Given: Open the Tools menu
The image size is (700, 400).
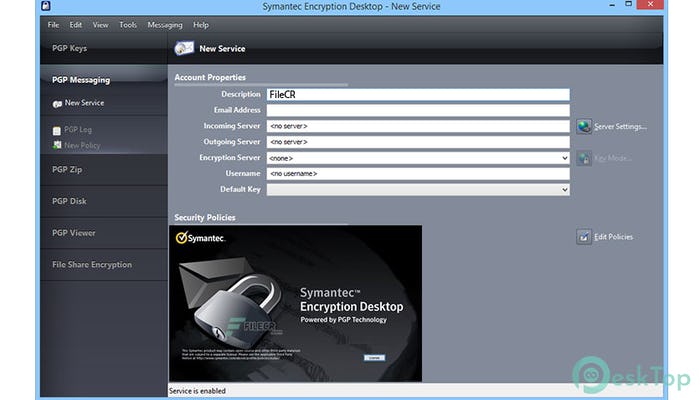Looking at the screenshot, I should click(x=128, y=25).
